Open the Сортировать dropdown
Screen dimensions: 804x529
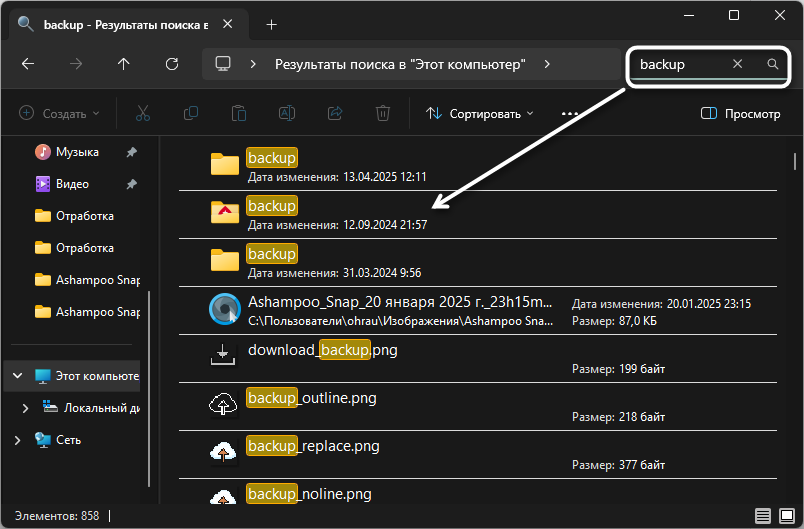pyautogui.click(x=480, y=114)
